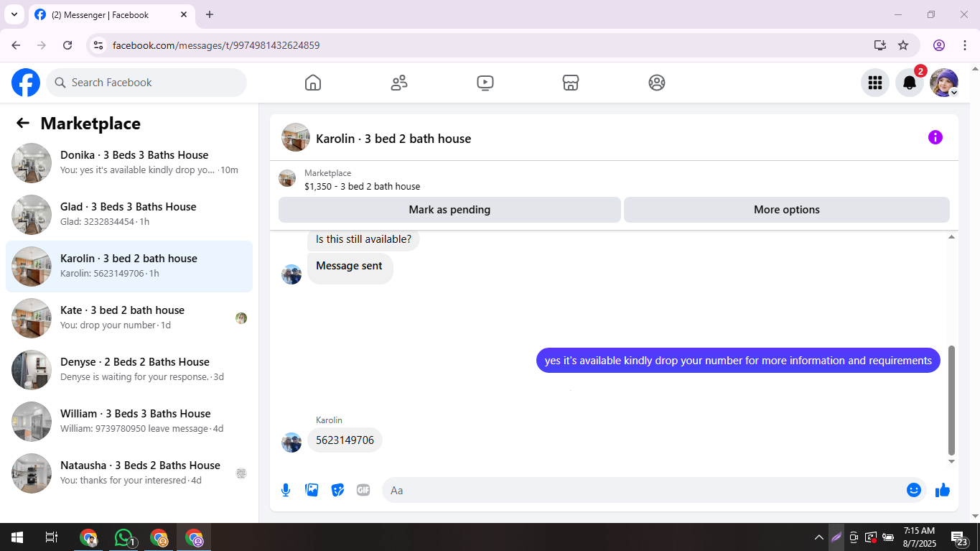Open Glad 3 Beds 3 Baths House conversation

coord(129,215)
